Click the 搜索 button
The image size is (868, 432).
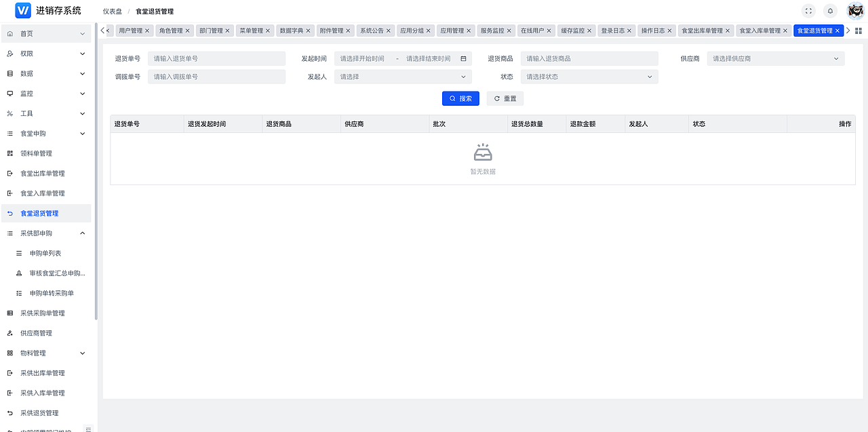460,98
